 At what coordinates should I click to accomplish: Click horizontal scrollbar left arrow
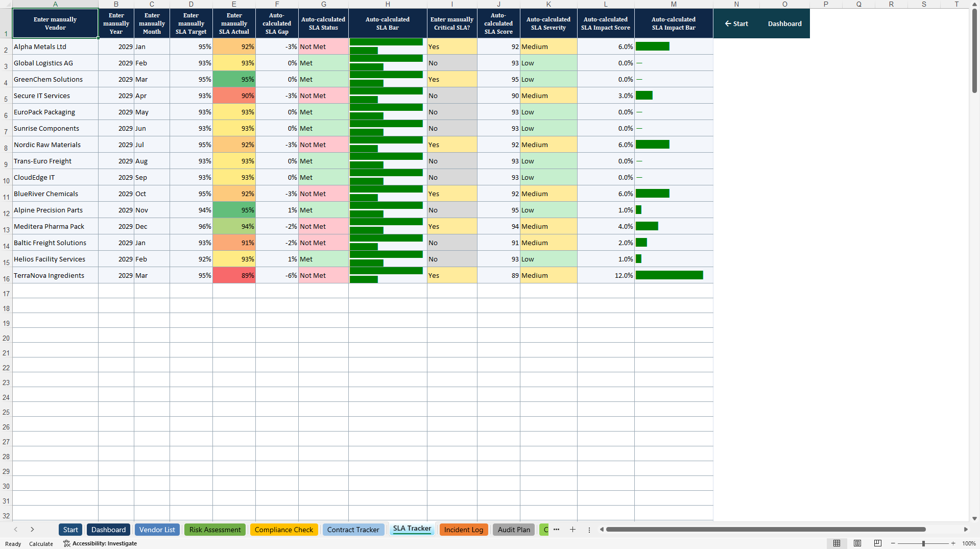pos(602,530)
